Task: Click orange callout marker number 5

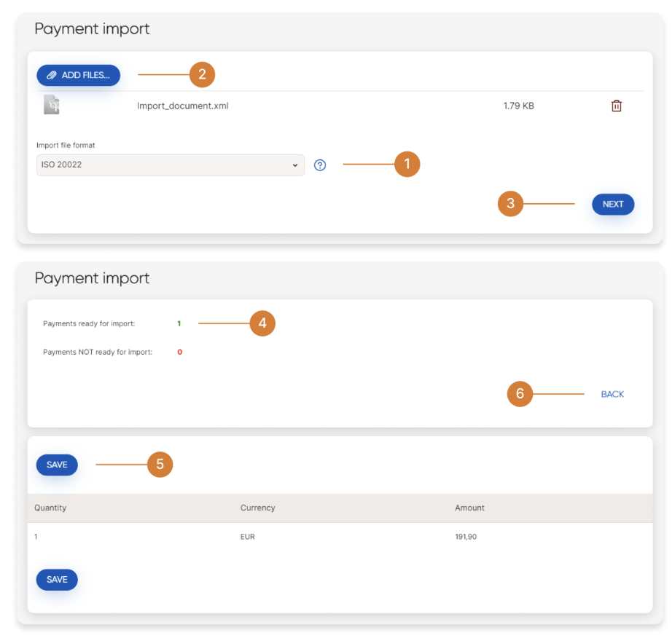Action: (160, 465)
